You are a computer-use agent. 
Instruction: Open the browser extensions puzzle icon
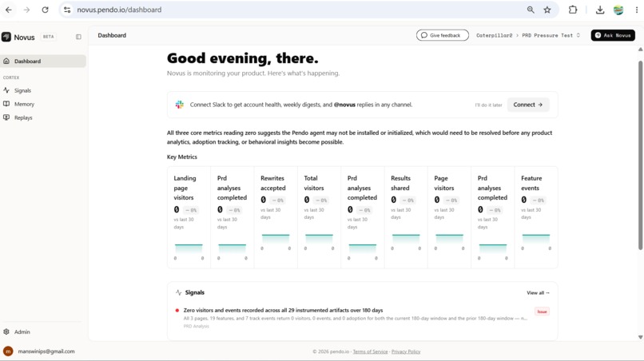(x=573, y=10)
